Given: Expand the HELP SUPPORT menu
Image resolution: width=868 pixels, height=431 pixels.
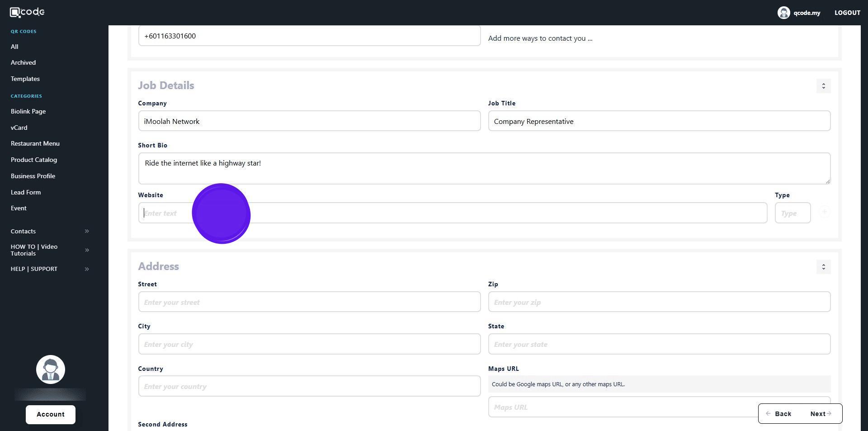Looking at the screenshot, I should (86, 269).
